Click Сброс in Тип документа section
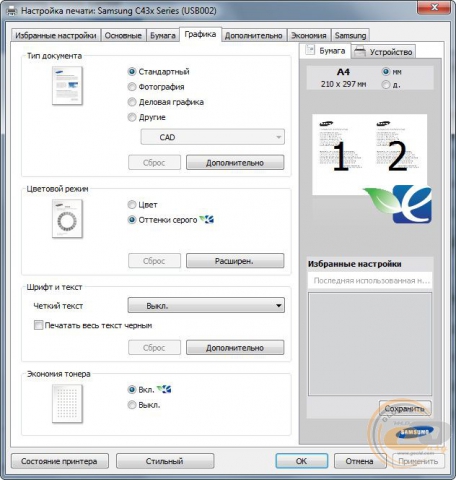This screenshot has height=480, width=456. (154, 163)
